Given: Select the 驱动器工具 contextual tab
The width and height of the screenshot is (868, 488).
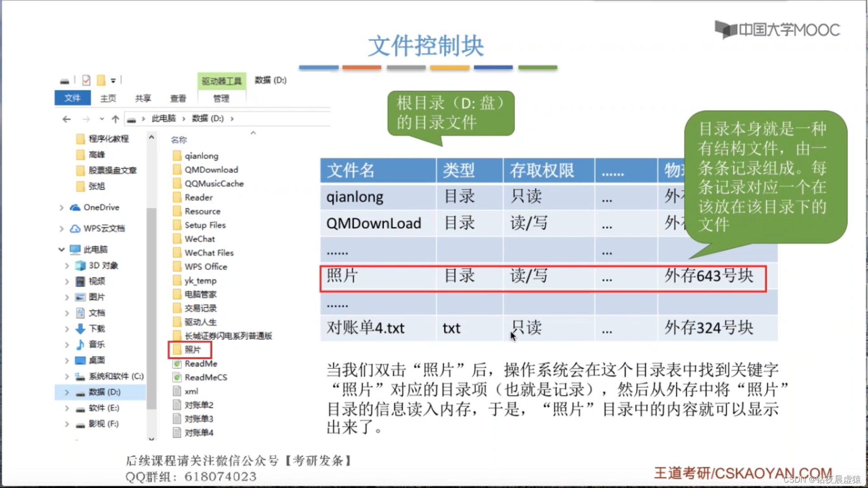Looking at the screenshot, I should click(x=222, y=81).
